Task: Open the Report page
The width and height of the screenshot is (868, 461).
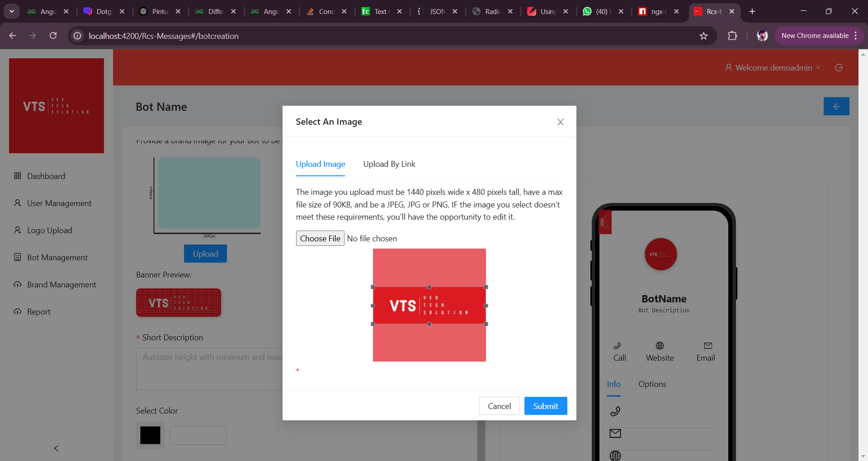Action: (38, 312)
